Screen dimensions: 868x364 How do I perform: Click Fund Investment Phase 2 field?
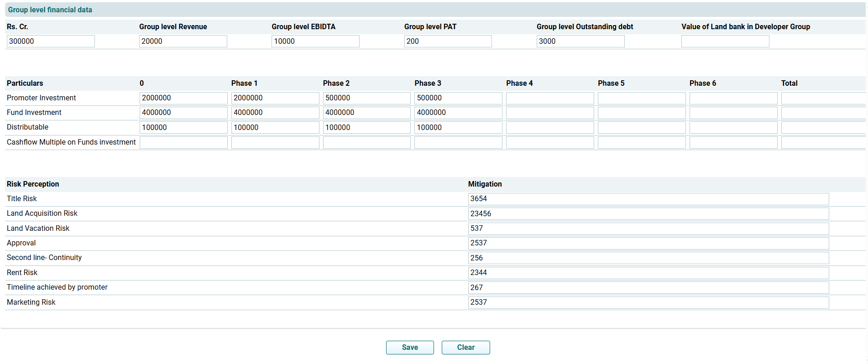tap(366, 113)
